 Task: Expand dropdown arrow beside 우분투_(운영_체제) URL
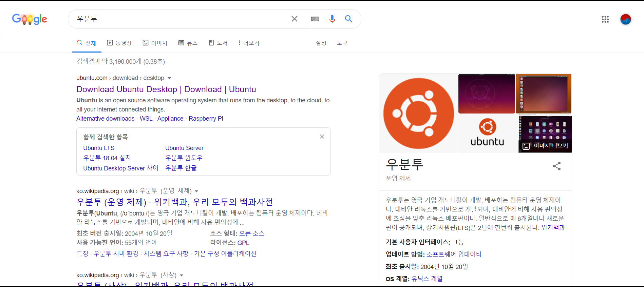click(x=196, y=191)
